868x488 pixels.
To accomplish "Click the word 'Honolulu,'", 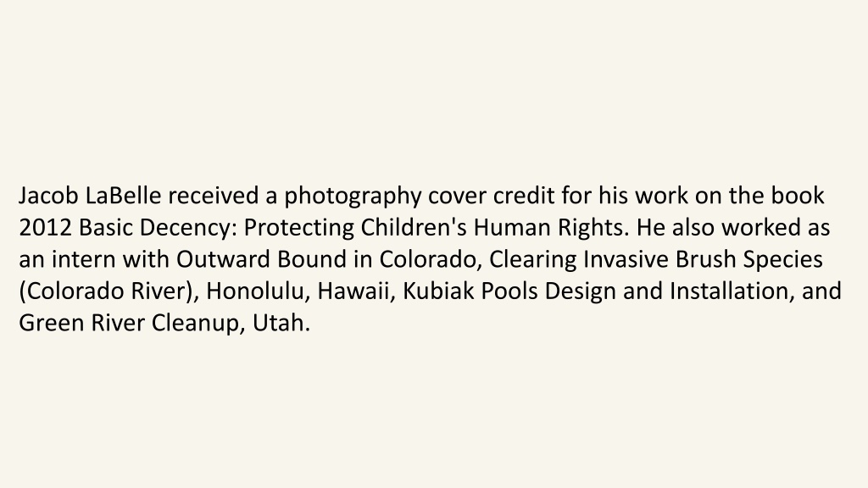I will 258,291.
